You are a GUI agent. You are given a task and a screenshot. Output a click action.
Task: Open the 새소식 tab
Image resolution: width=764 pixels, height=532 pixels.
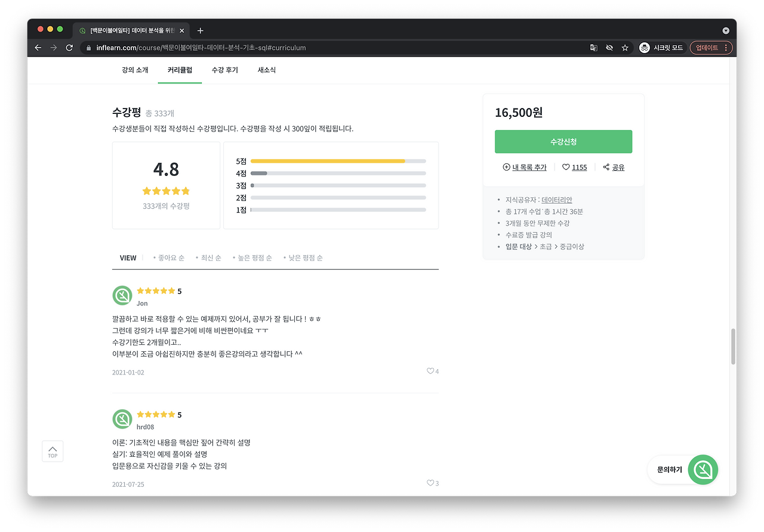pos(267,70)
